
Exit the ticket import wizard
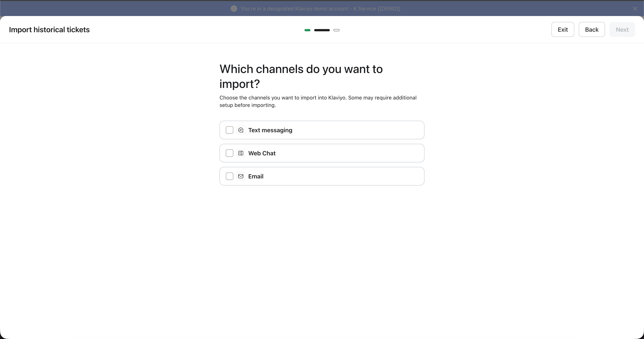click(x=563, y=29)
